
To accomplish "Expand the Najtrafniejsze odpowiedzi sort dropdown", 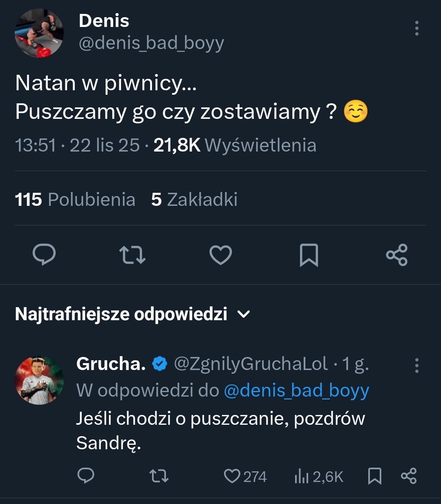I will click(244, 314).
